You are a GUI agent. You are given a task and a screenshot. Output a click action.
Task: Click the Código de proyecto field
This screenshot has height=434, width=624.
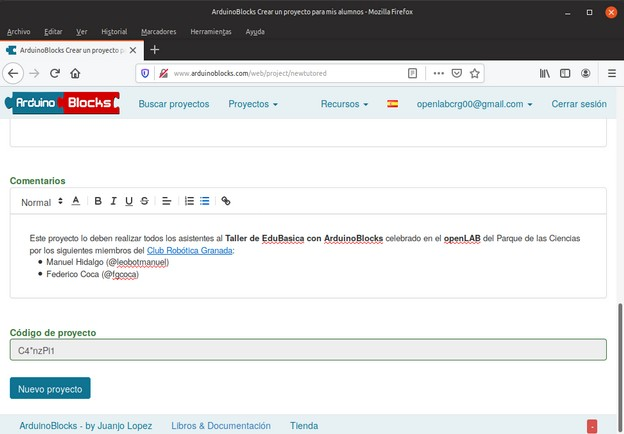point(307,351)
